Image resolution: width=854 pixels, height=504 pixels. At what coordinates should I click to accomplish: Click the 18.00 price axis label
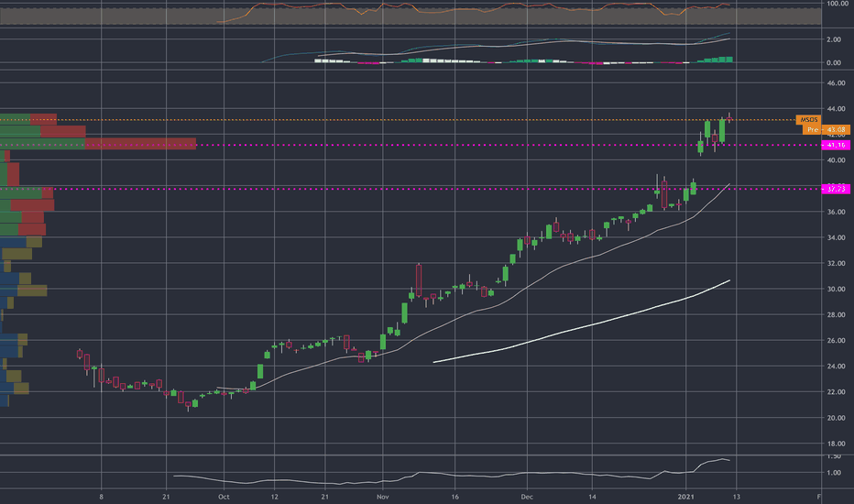pos(836,444)
